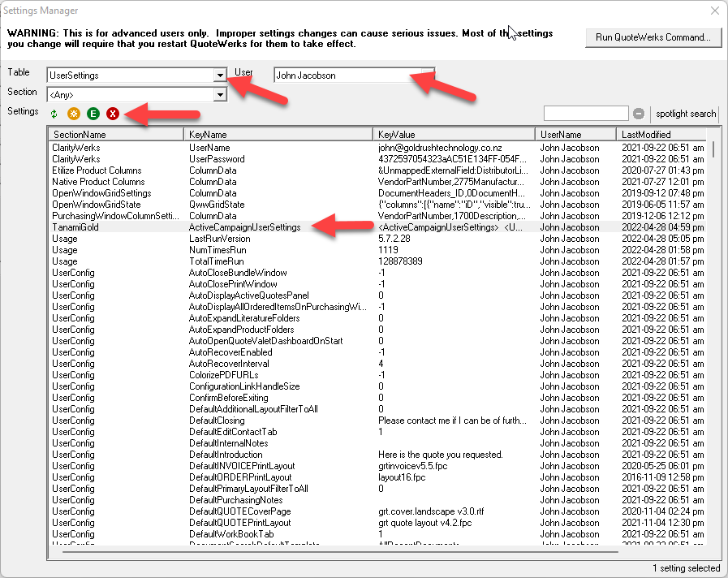Screen dimensions: 728x578
Task: Select the LastRunVersion setting row
Action: click(x=220, y=239)
